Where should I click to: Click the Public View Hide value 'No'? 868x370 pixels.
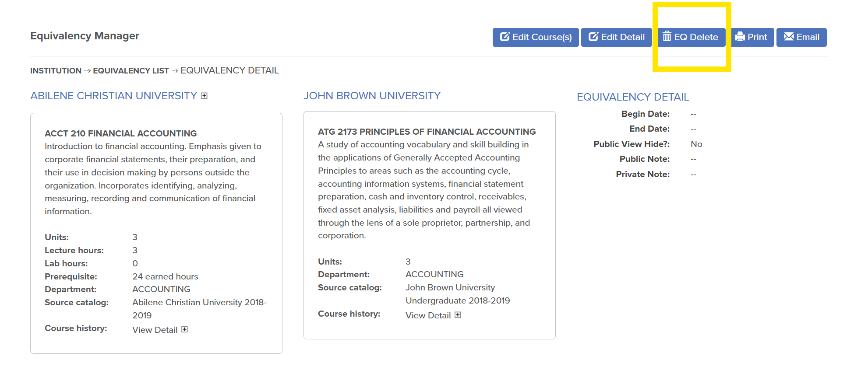pos(696,144)
